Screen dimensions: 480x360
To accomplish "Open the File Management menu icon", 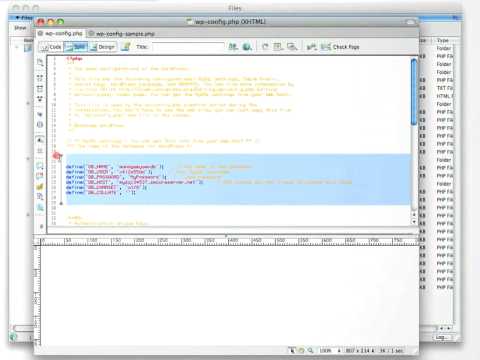I will [233, 47].
